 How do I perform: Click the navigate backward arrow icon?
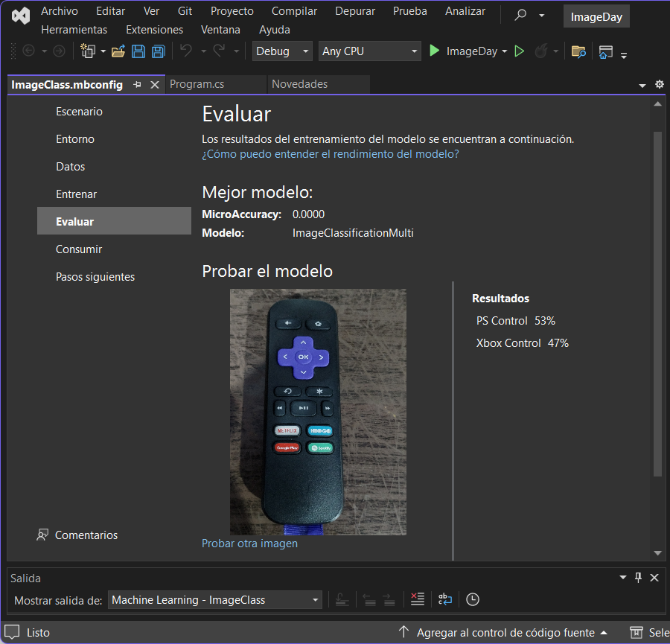(28, 51)
